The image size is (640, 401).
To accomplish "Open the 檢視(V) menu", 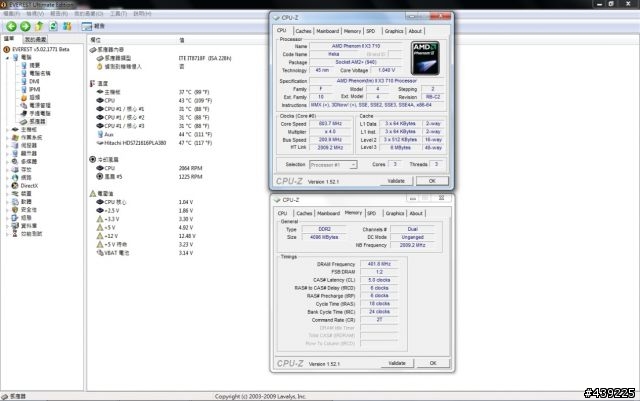I will [35, 14].
